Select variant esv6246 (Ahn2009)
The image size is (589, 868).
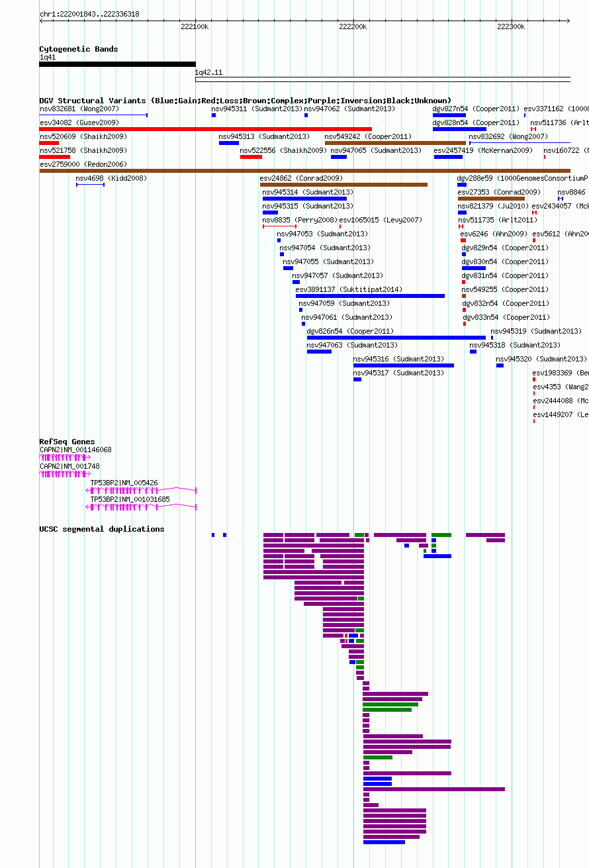coord(494,234)
